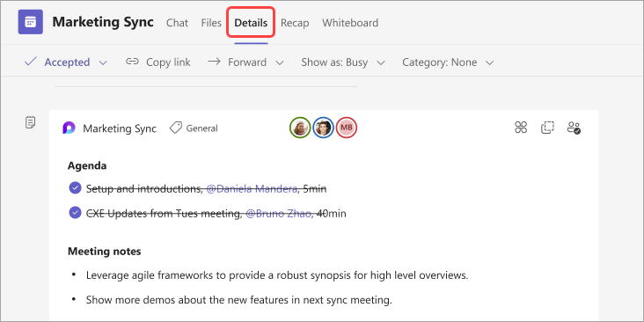Expand the Forward options chevron

(x=280, y=62)
